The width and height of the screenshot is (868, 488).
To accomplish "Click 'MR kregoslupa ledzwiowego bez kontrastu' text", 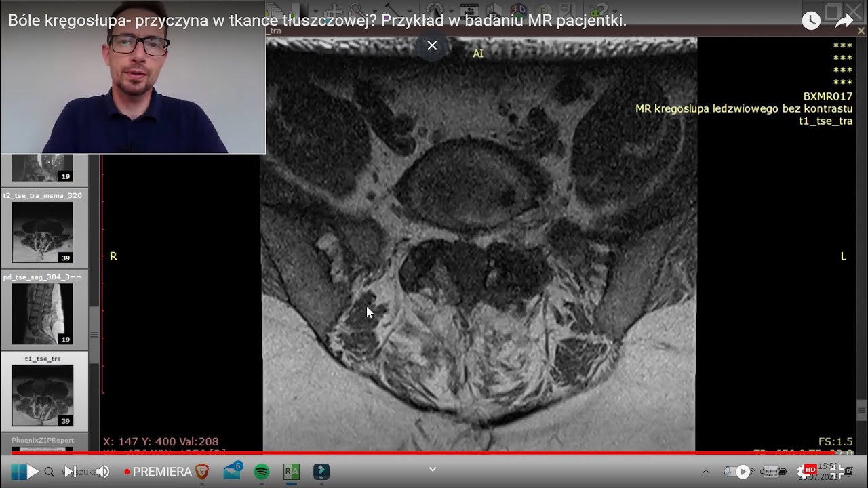I will point(744,108).
